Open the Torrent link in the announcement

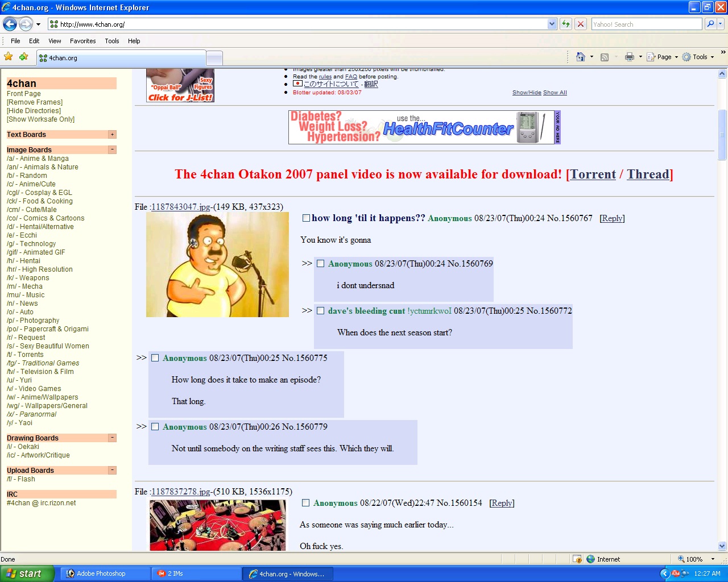point(593,174)
